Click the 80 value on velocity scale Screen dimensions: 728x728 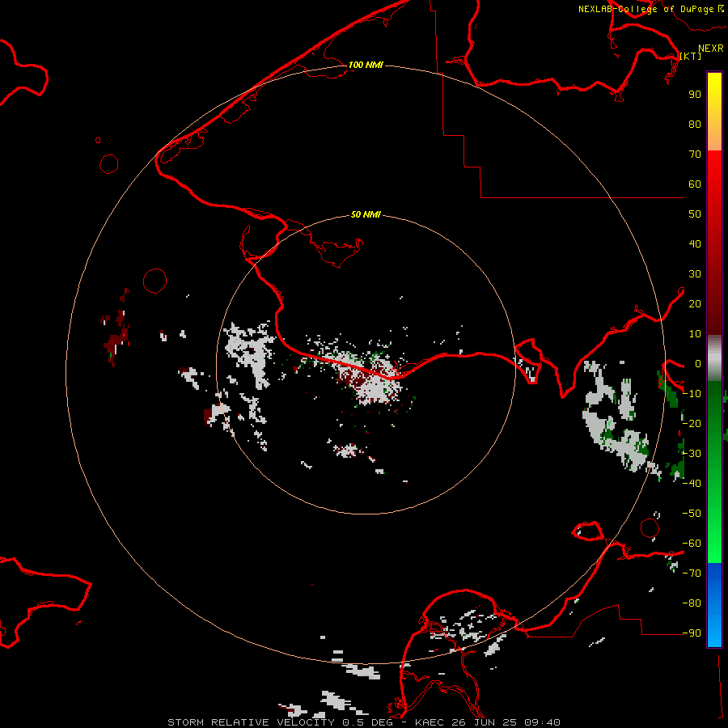tap(695, 124)
